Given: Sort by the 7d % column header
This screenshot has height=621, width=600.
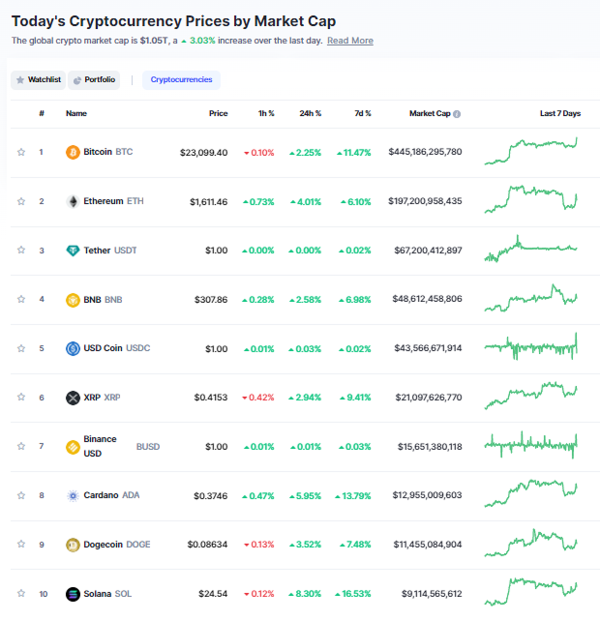Looking at the screenshot, I should (x=362, y=114).
